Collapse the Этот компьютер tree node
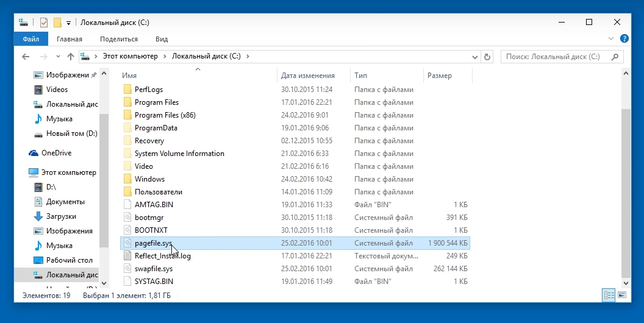The height and width of the screenshot is (323, 644). [x=23, y=172]
